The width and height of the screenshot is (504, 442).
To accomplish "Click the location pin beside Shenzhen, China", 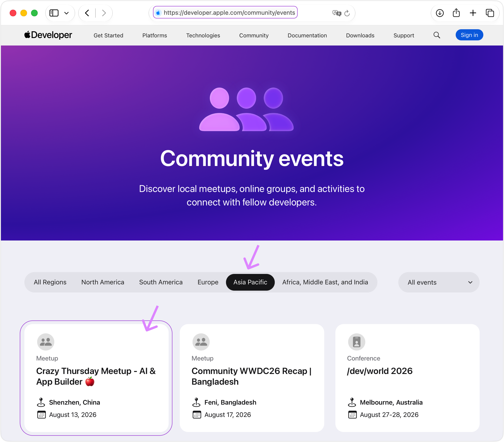I will 41,402.
